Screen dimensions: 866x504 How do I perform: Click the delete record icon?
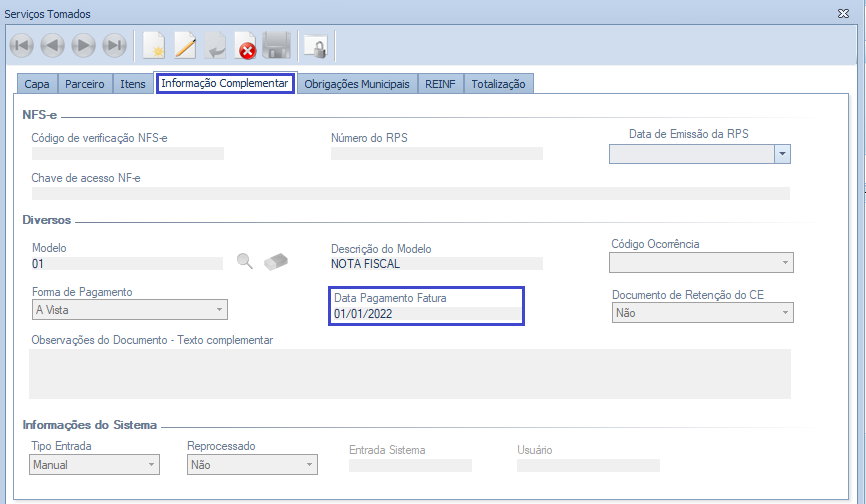(x=245, y=45)
